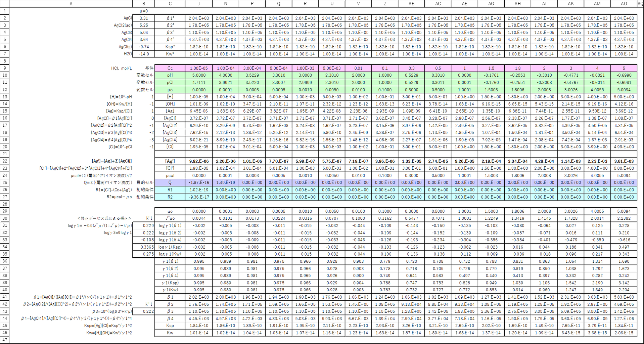Image resolution: width=644 pixels, height=344 pixels.
Task: Select the purple 'Q' label cell
Action: click(170, 182)
